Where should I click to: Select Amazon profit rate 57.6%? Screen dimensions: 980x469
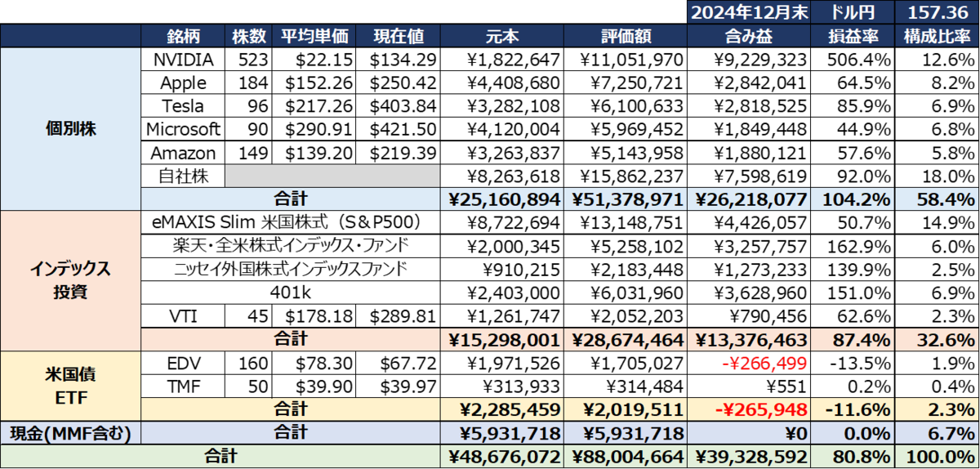(x=853, y=153)
